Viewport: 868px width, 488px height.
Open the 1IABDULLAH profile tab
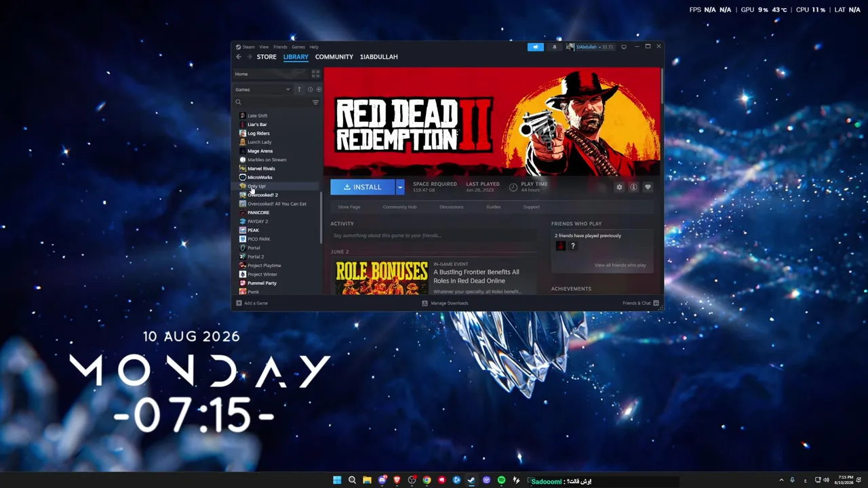(379, 57)
